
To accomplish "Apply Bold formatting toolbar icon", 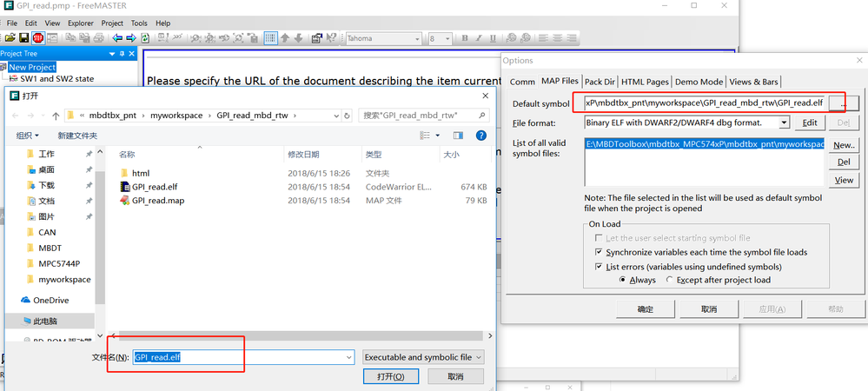I will tap(465, 38).
